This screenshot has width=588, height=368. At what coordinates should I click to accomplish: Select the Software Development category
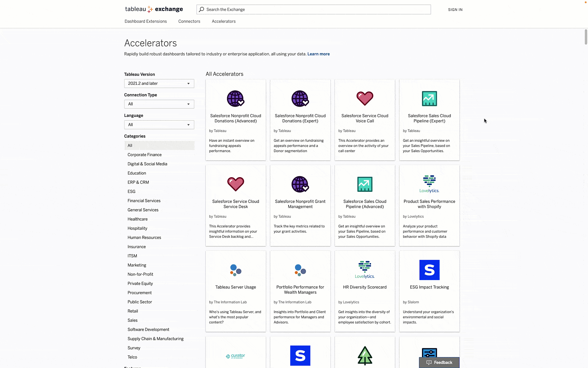148,329
